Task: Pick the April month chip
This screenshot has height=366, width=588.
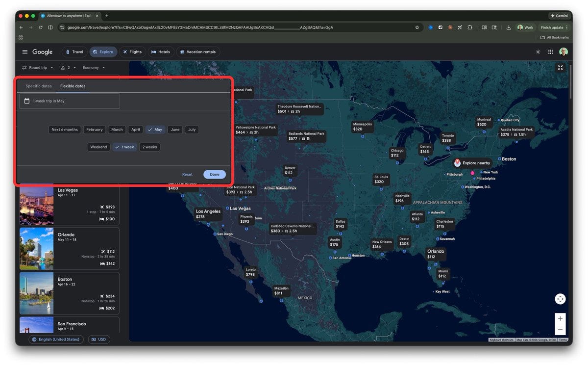Action: [x=136, y=130]
